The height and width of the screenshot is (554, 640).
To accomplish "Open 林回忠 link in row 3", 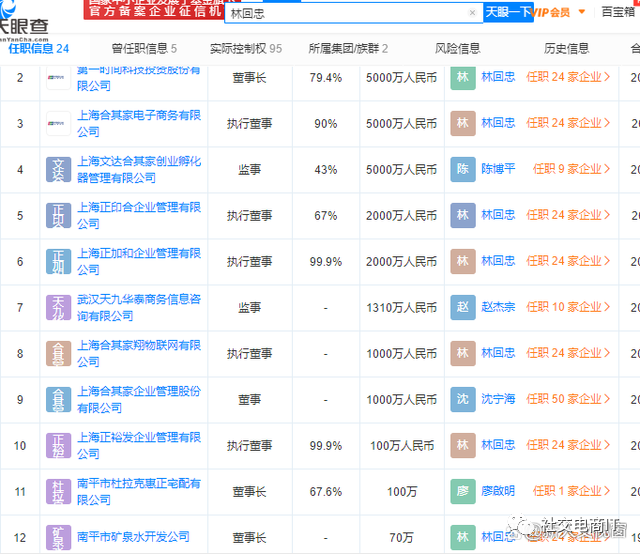I will tap(498, 122).
